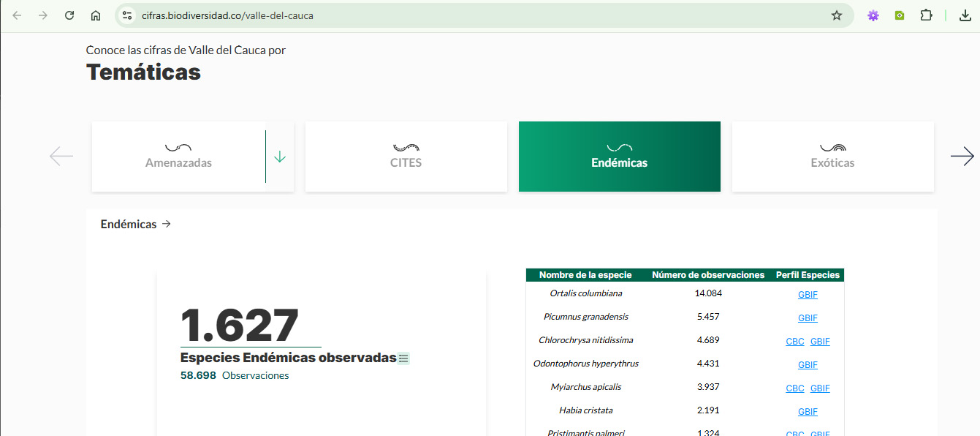Open the green extension icon
This screenshot has width=980, height=436.
coord(900,15)
